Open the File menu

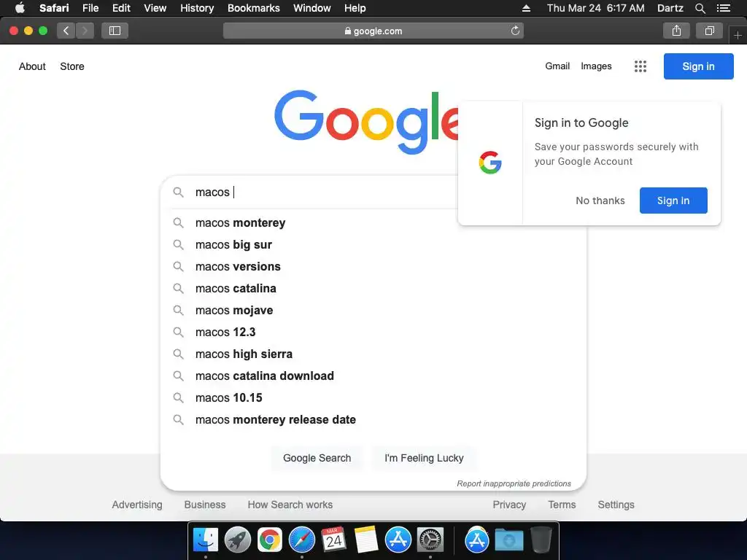tap(90, 8)
